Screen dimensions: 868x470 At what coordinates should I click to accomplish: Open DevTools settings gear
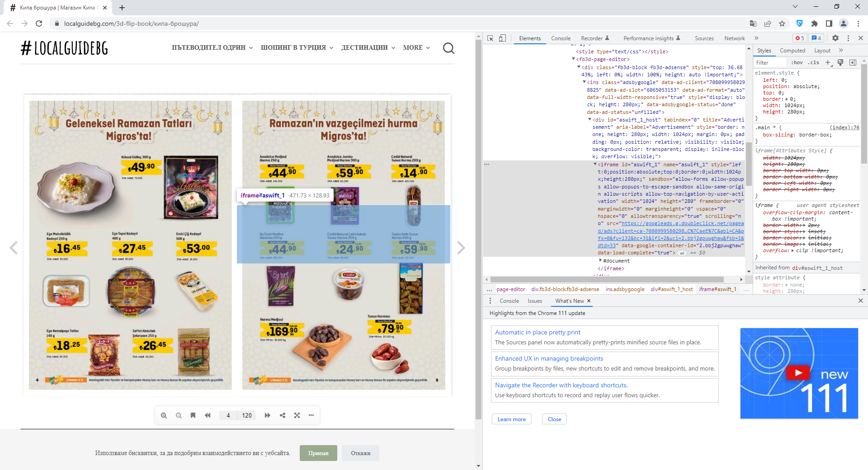835,38
